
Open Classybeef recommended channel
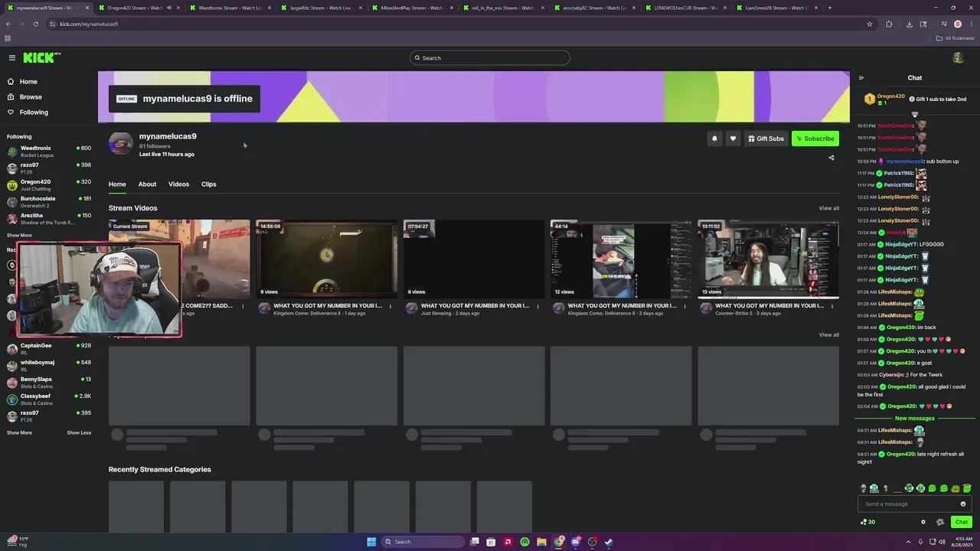pos(48,399)
